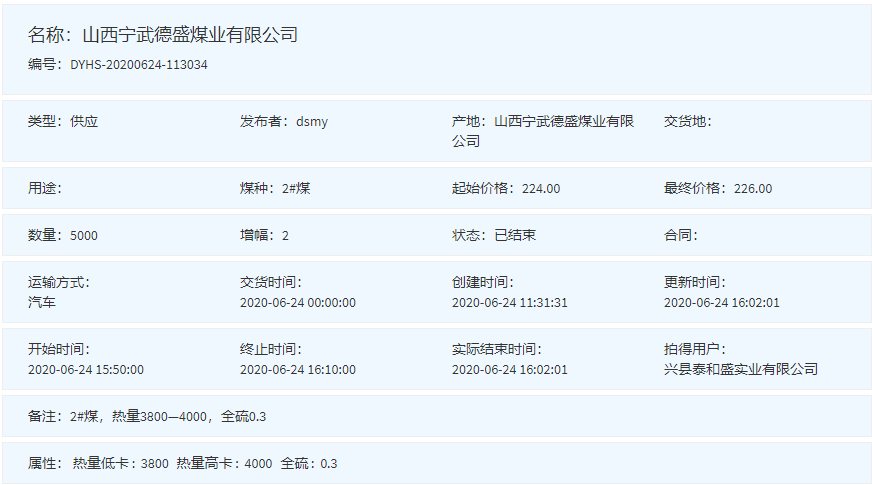Click the 合同 label
This screenshot has height=485, width=872.
(681, 236)
